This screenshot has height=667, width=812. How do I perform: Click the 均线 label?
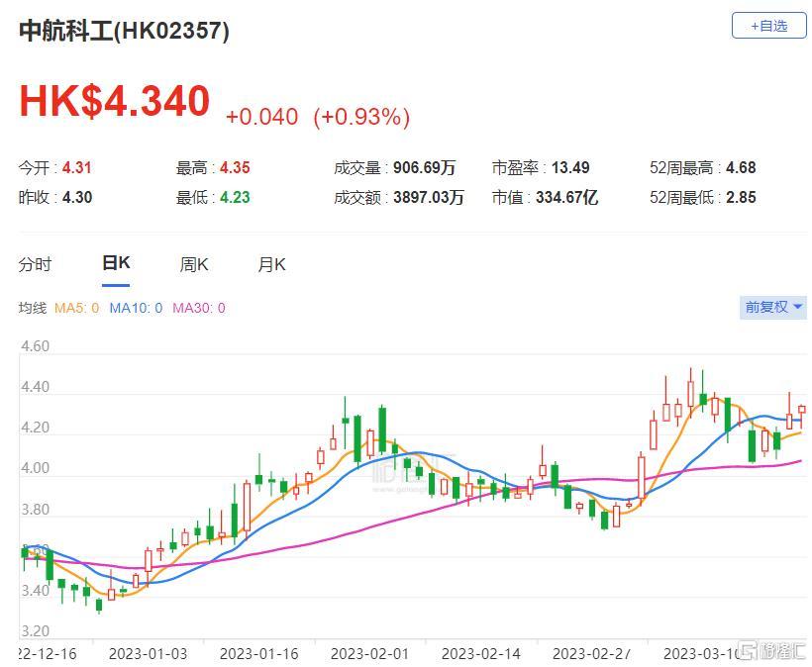[x=33, y=308]
